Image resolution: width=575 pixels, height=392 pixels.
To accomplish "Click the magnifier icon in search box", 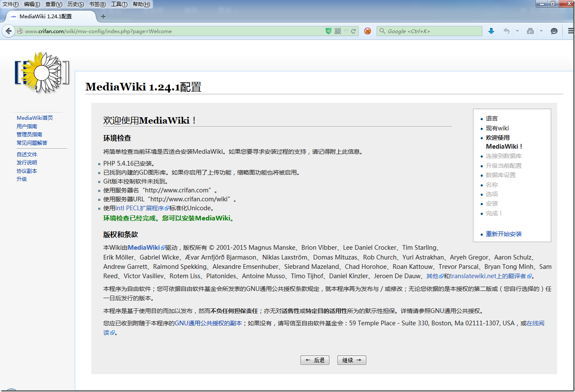I will click(382, 31).
